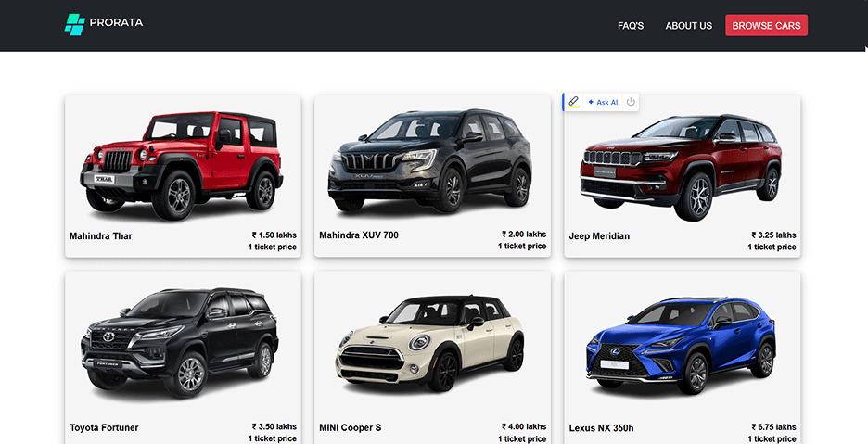Click the ₹ 2.00 lakhs price label
The image size is (868, 444).
point(524,235)
